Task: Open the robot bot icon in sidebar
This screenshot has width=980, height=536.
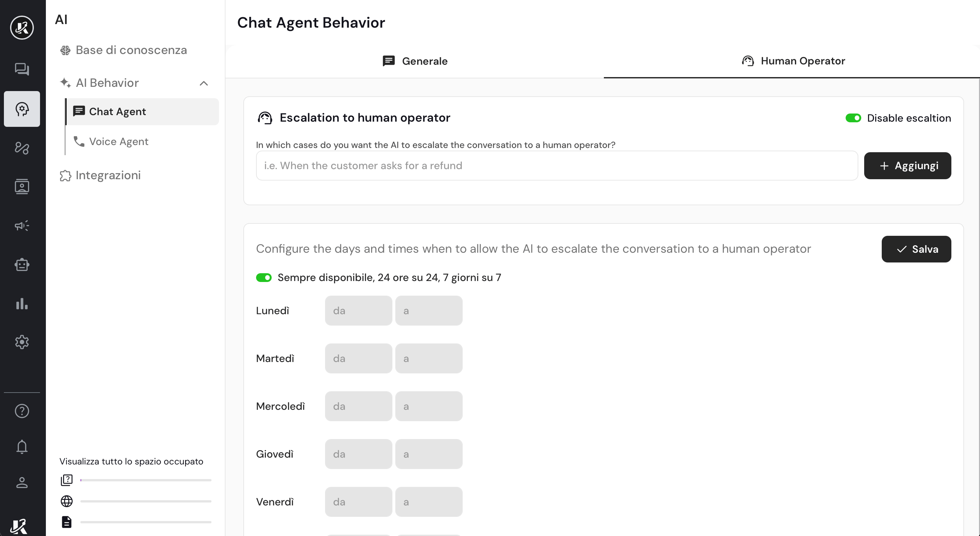Action: point(22,265)
